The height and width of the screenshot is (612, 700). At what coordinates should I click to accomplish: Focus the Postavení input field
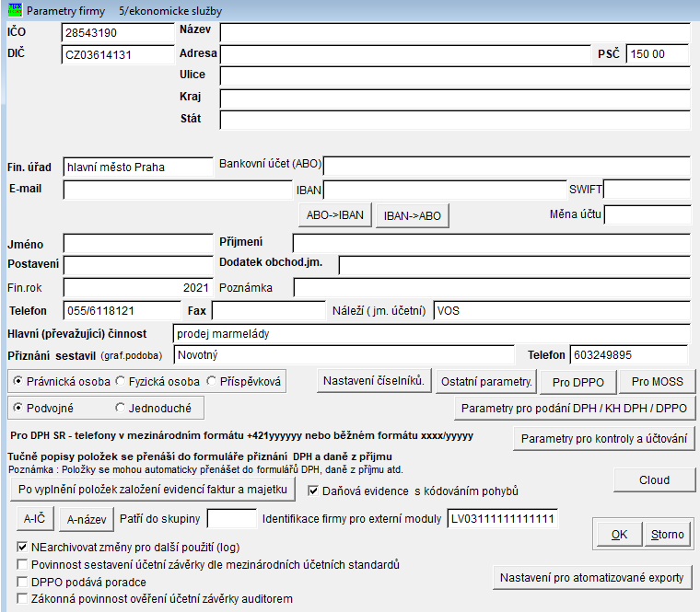click(138, 265)
